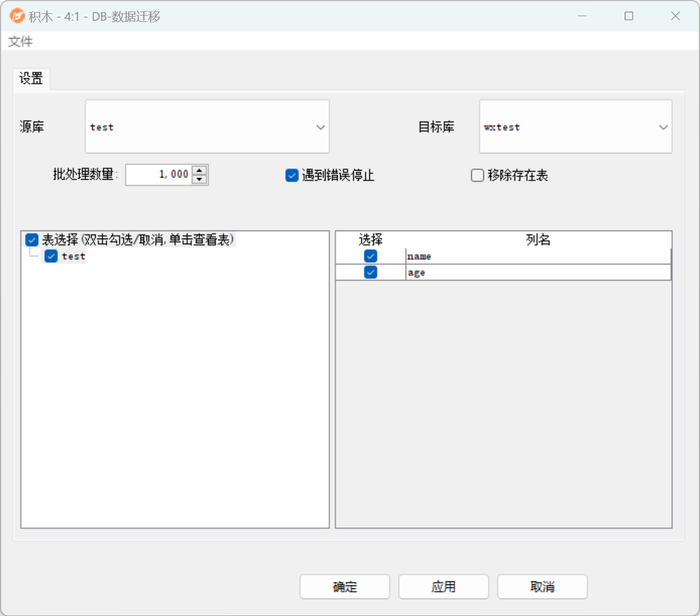Switch to the 设置 tab
This screenshot has width=700, height=616.
click(x=31, y=79)
